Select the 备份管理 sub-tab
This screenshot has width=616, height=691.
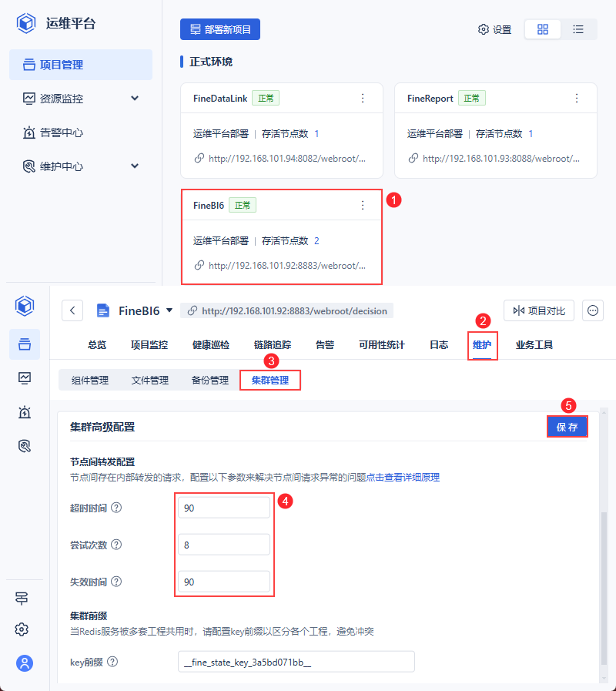(210, 381)
